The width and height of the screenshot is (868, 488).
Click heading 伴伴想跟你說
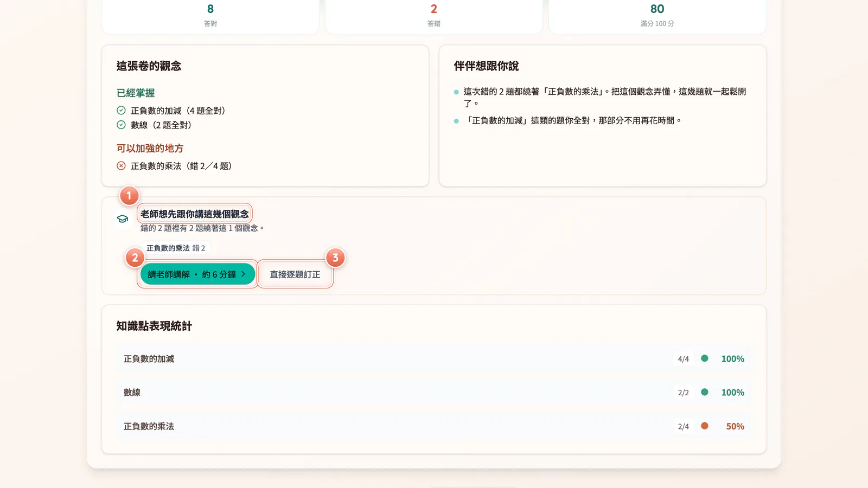486,66
